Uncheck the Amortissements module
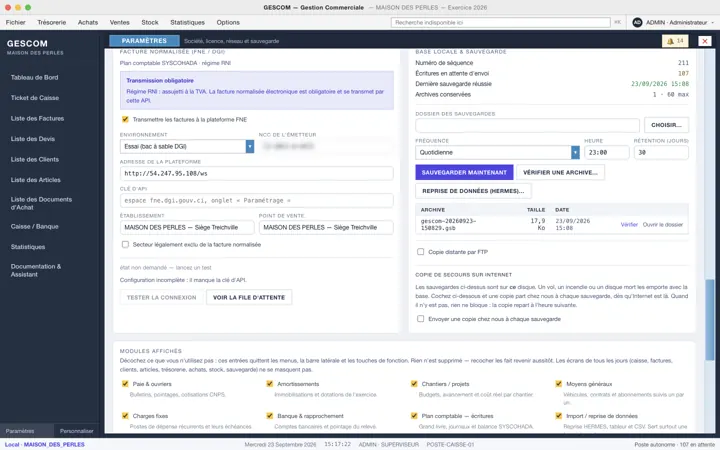 pos(270,384)
